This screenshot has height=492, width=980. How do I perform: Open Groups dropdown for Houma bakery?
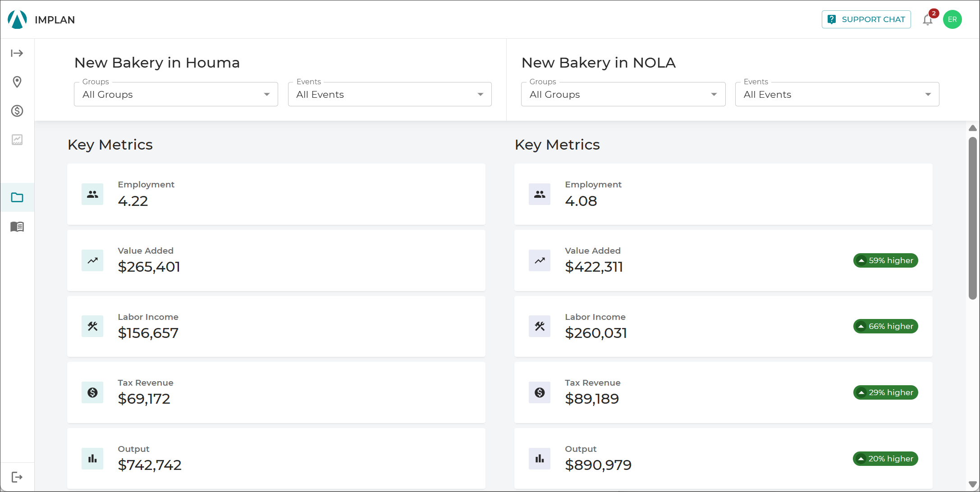click(176, 94)
